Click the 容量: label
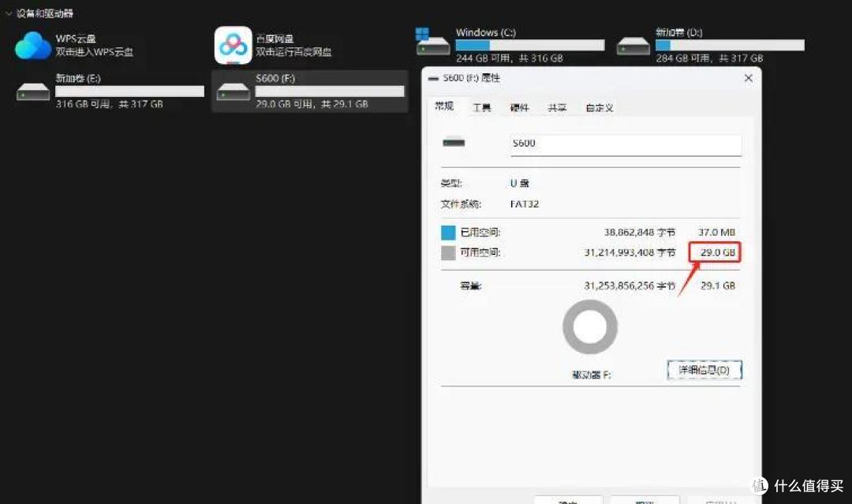852x504 pixels. (x=470, y=286)
